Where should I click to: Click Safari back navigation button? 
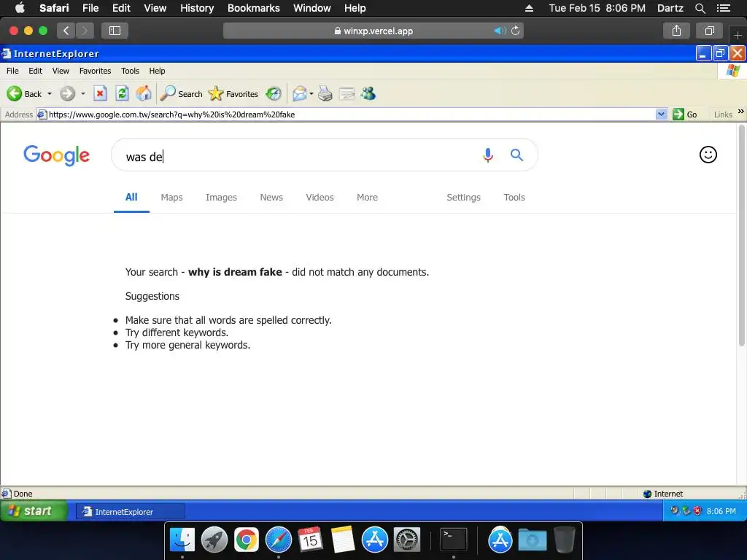pyautogui.click(x=66, y=31)
